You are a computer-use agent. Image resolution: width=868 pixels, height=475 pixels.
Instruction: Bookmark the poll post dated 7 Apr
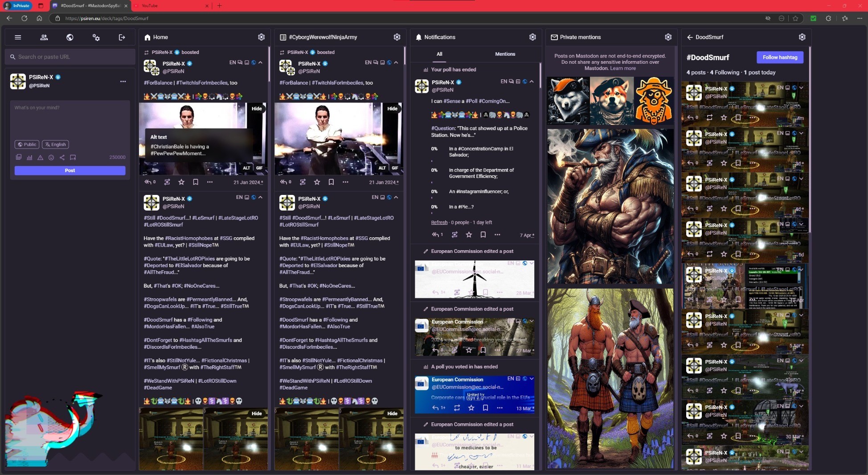click(x=483, y=235)
